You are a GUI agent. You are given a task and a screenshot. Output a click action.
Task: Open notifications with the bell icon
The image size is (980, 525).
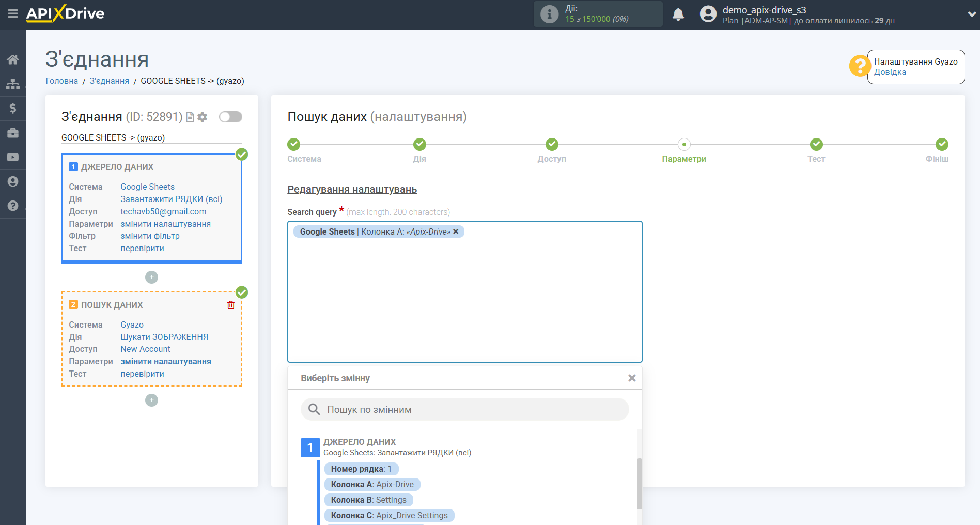point(678,14)
